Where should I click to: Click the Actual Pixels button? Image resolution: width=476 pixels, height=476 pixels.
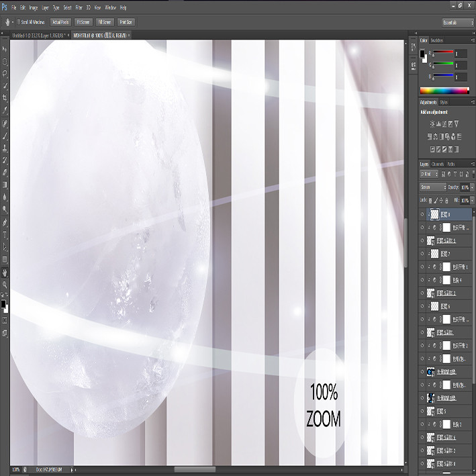[x=60, y=22]
